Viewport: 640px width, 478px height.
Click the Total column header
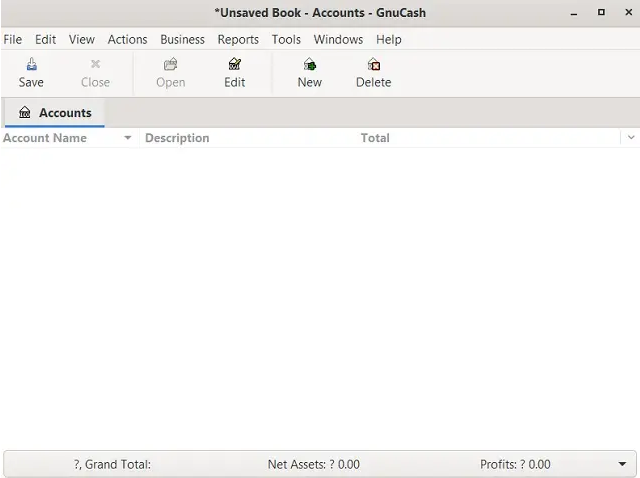(x=375, y=138)
